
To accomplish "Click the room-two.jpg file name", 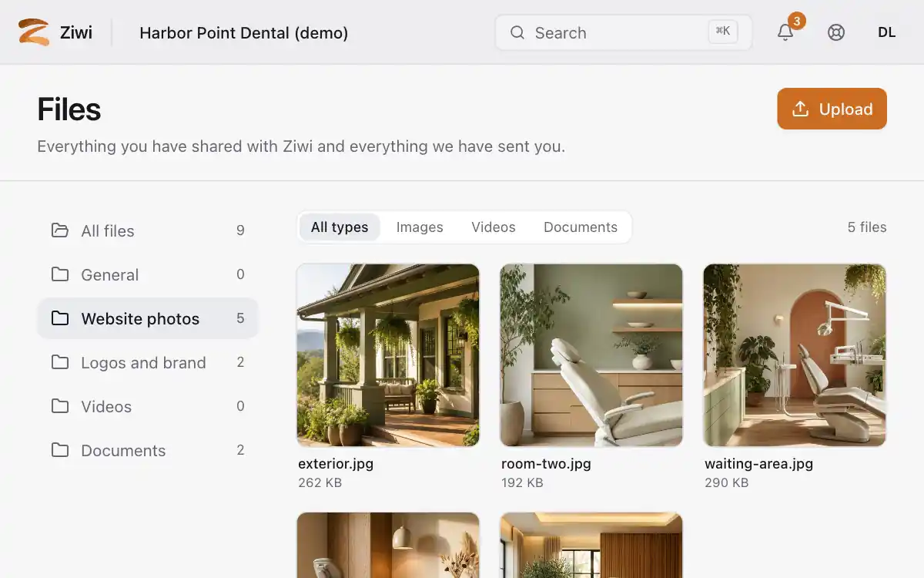I will click(546, 464).
